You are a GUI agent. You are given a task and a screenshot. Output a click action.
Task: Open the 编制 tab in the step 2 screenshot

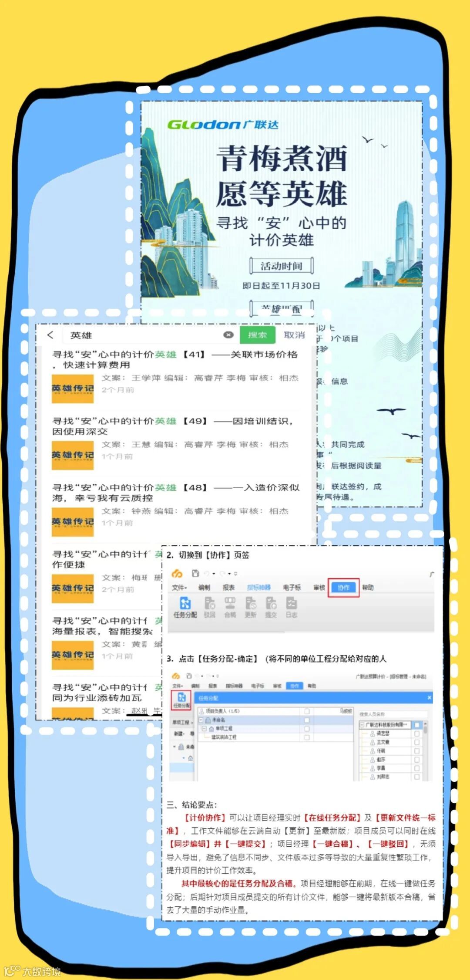(204, 588)
